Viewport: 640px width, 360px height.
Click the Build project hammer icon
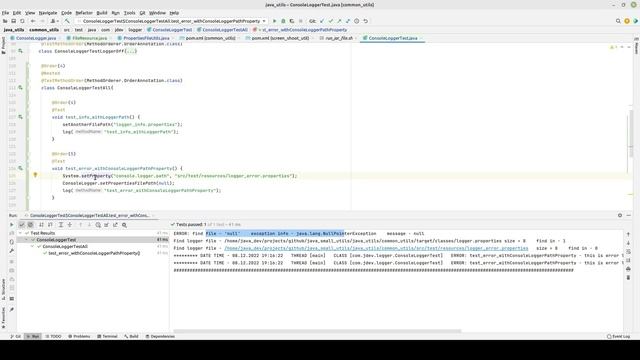pyautogui.click(x=67, y=21)
